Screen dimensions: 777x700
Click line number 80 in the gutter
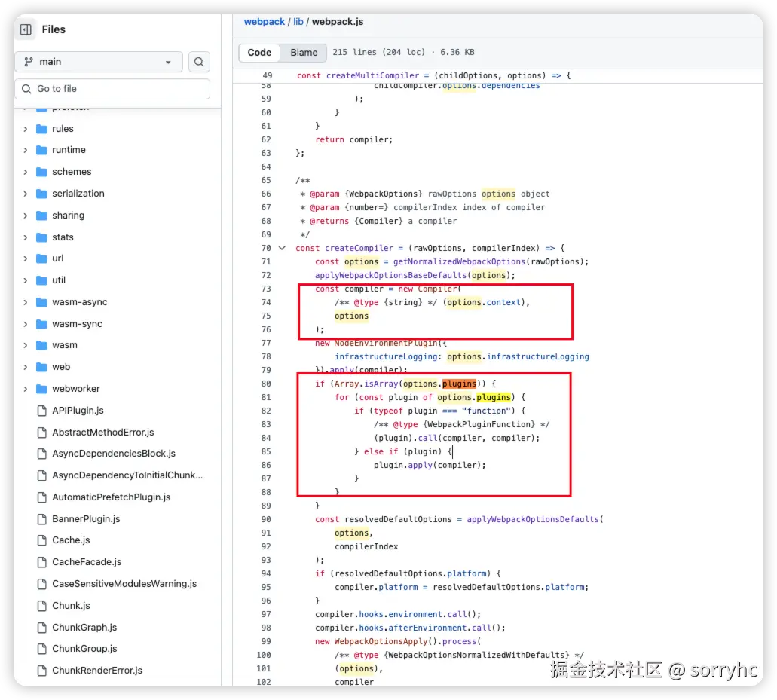point(266,384)
